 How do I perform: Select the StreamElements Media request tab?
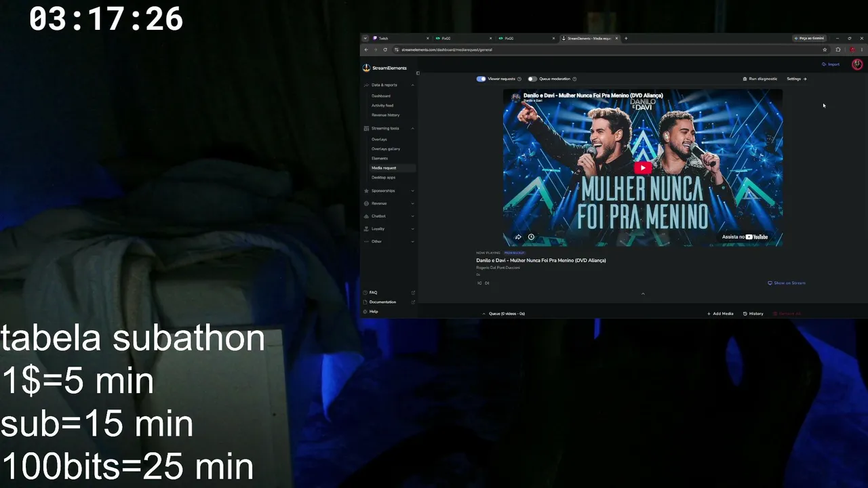coord(589,38)
